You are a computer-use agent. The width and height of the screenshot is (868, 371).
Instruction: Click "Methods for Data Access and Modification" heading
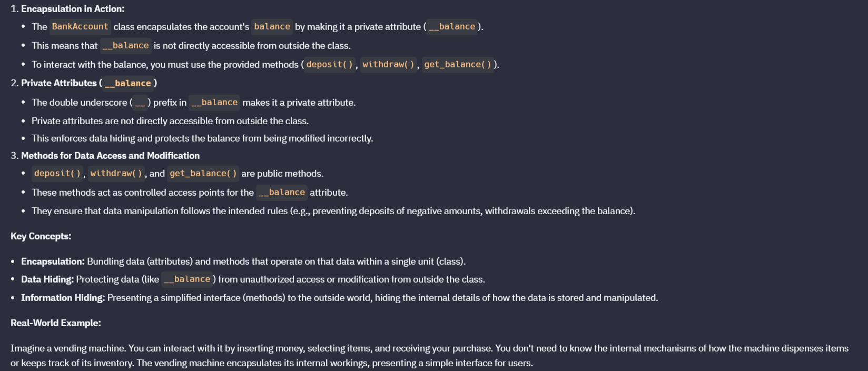110,156
